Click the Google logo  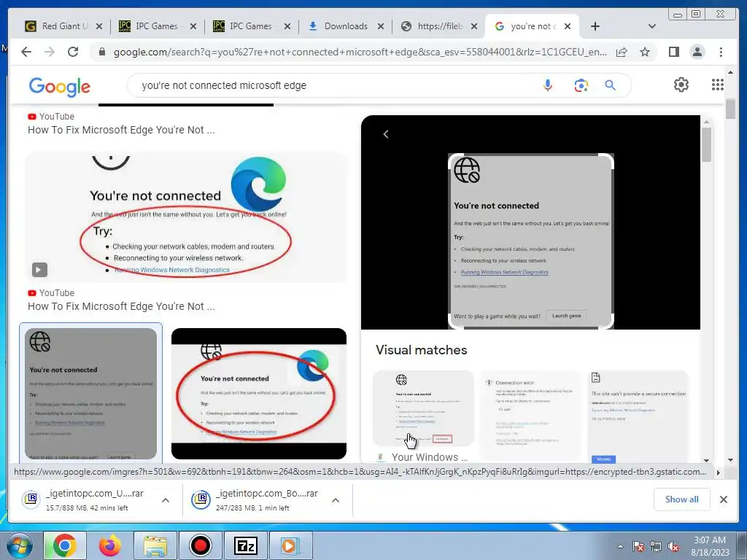[60, 87]
